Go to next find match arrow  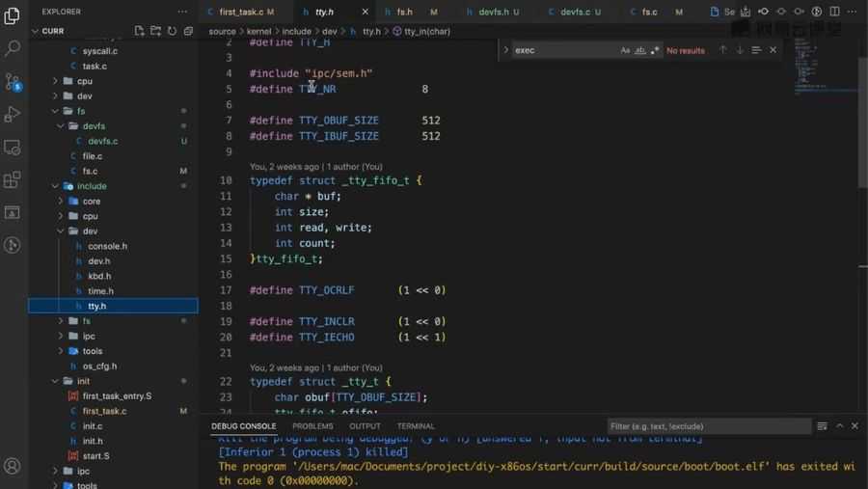[x=740, y=50]
